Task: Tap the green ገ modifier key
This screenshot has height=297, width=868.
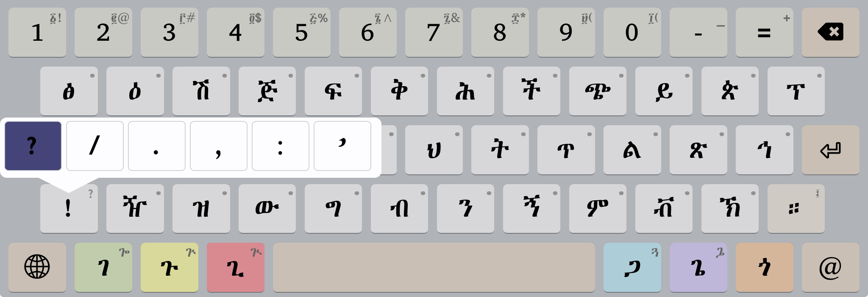Action: tap(103, 267)
